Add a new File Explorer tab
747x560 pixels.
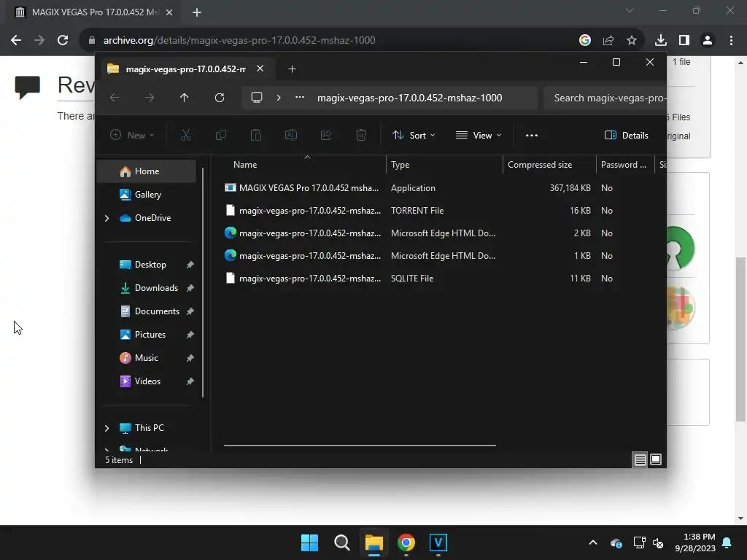point(292,69)
